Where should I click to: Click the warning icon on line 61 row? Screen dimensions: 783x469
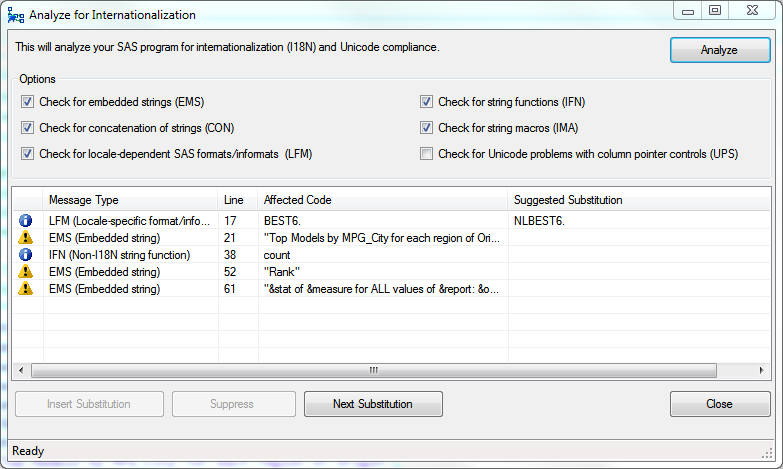coord(26,289)
